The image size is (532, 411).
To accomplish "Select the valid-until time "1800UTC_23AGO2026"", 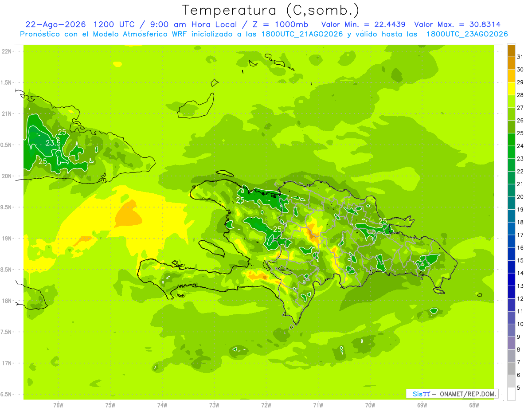I will (467, 34).
